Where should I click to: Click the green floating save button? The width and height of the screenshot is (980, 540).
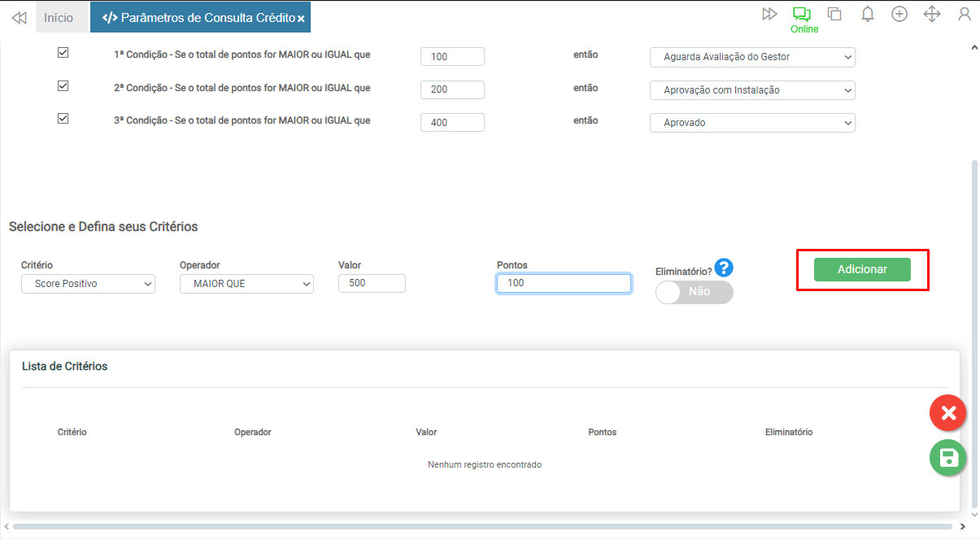pos(947,458)
